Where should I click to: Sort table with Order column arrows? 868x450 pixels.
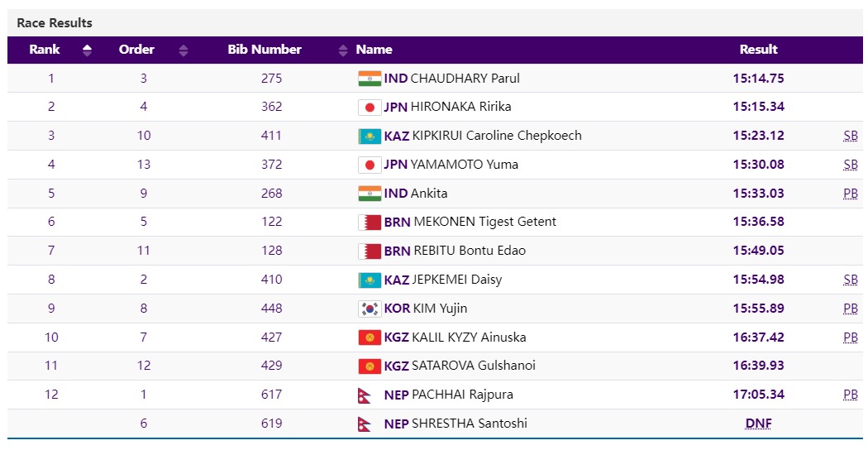click(184, 50)
